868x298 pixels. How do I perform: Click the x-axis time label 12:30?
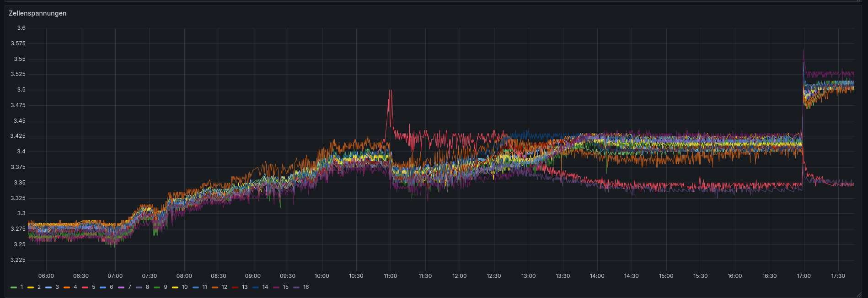pyautogui.click(x=494, y=276)
